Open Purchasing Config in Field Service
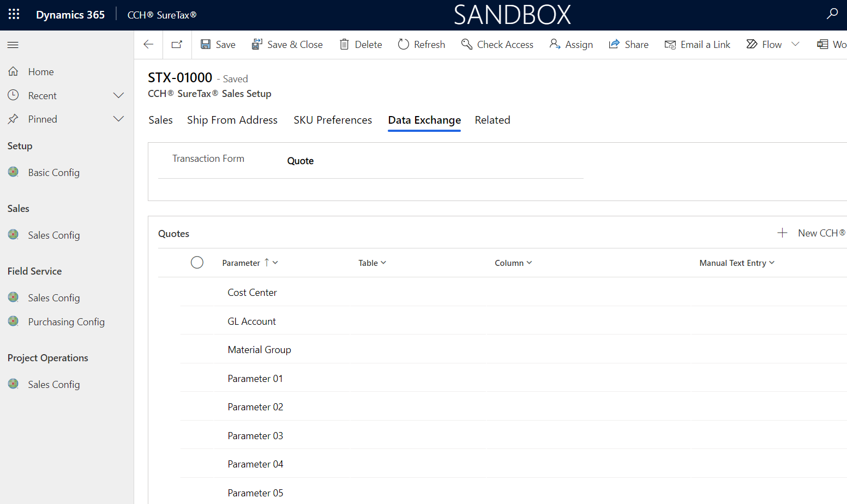The width and height of the screenshot is (847, 504). tap(67, 321)
